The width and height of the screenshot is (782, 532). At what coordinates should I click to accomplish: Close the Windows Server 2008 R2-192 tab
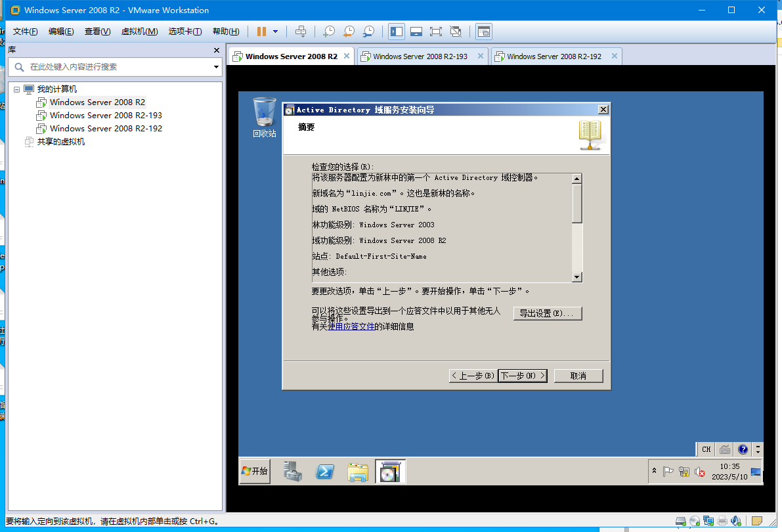click(x=615, y=56)
